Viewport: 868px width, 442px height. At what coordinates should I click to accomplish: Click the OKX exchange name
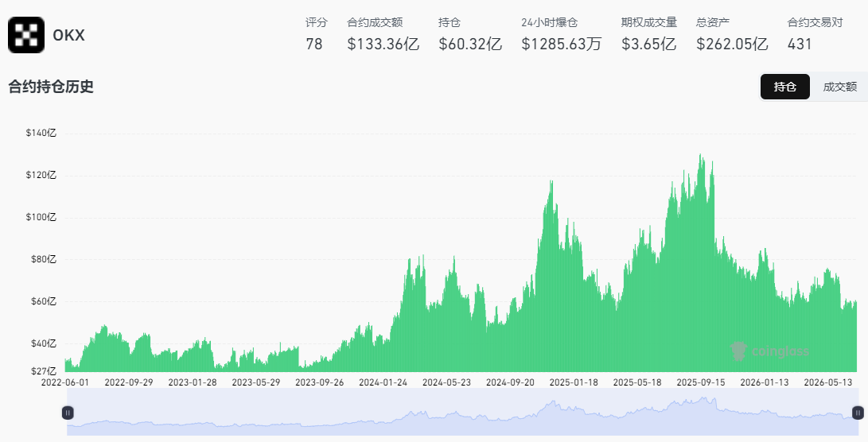click(x=68, y=36)
